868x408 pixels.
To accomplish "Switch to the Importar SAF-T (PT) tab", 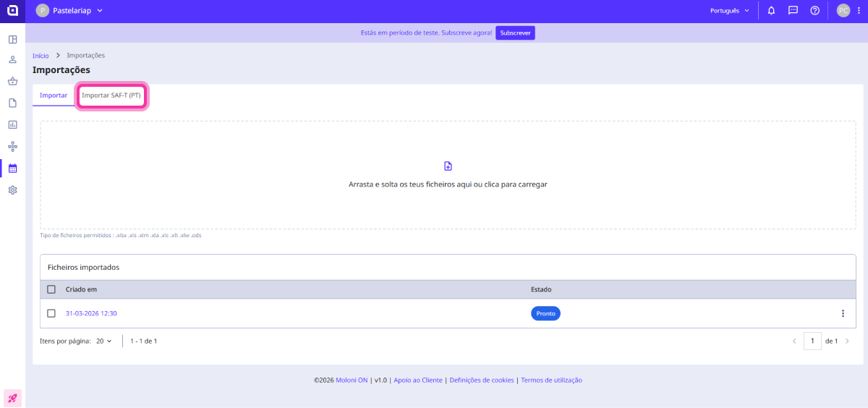I will 111,95.
